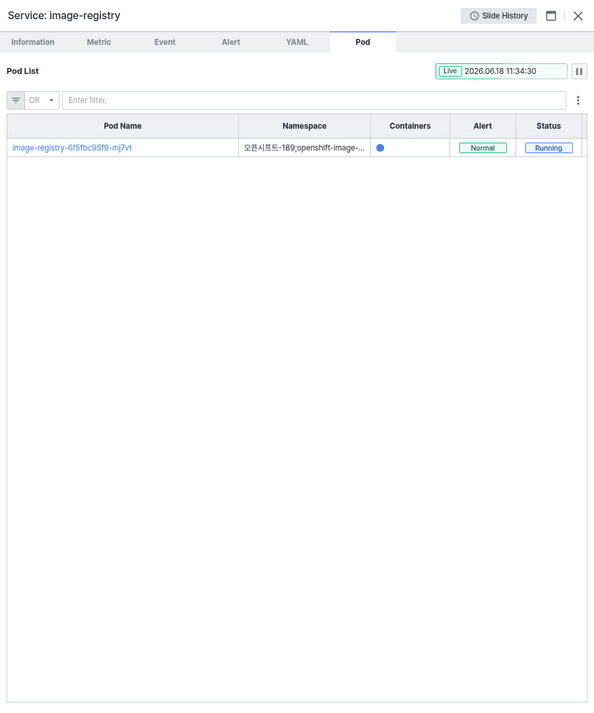The height and width of the screenshot is (713, 594).
Task: Sort by Pod Name column header
Action: point(122,126)
